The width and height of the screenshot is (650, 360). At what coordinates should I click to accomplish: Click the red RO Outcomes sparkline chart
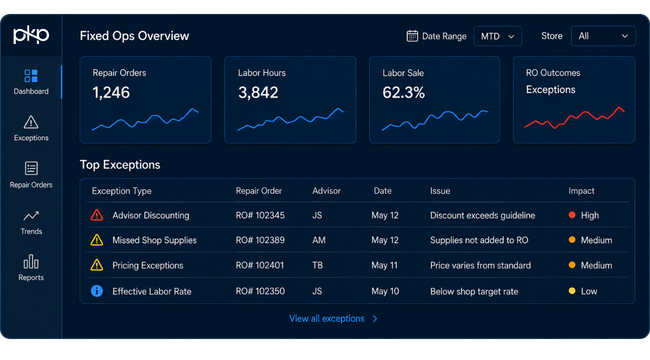point(575,118)
